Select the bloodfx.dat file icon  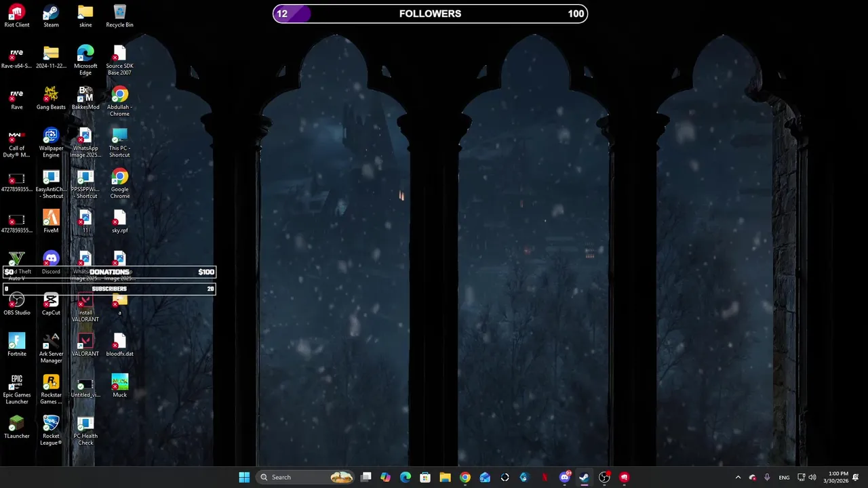click(119, 346)
